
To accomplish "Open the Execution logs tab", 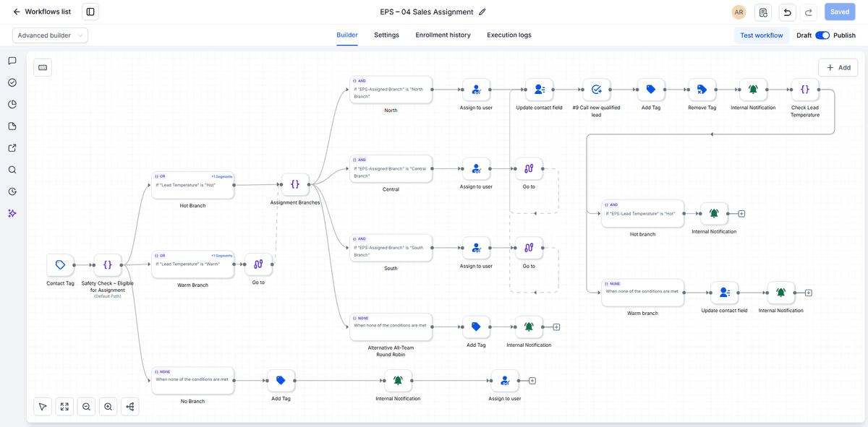I will tap(509, 35).
